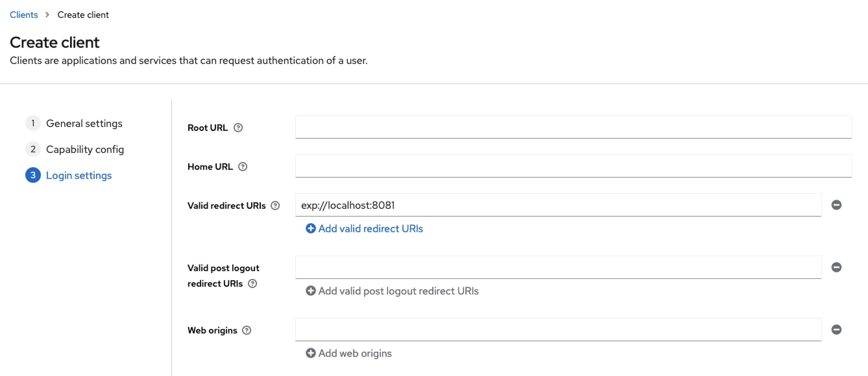Go to step 2 Capability config
The height and width of the screenshot is (376, 868).
[x=75, y=149]
